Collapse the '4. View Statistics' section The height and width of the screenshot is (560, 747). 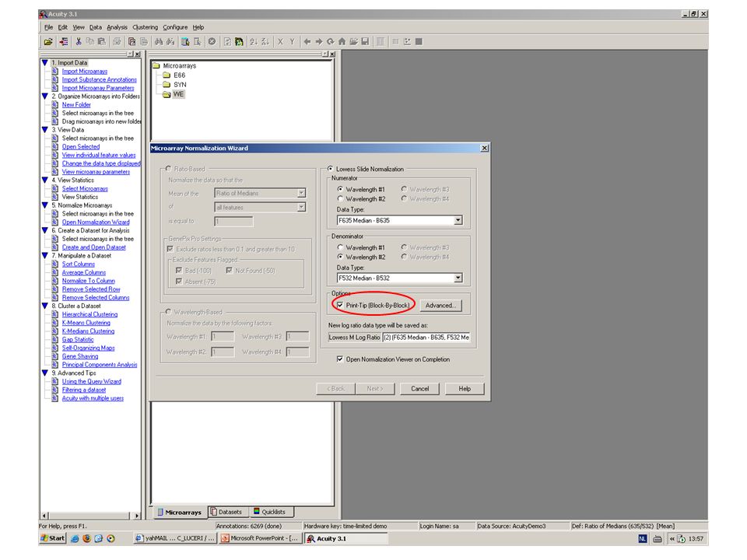[45, 180]
